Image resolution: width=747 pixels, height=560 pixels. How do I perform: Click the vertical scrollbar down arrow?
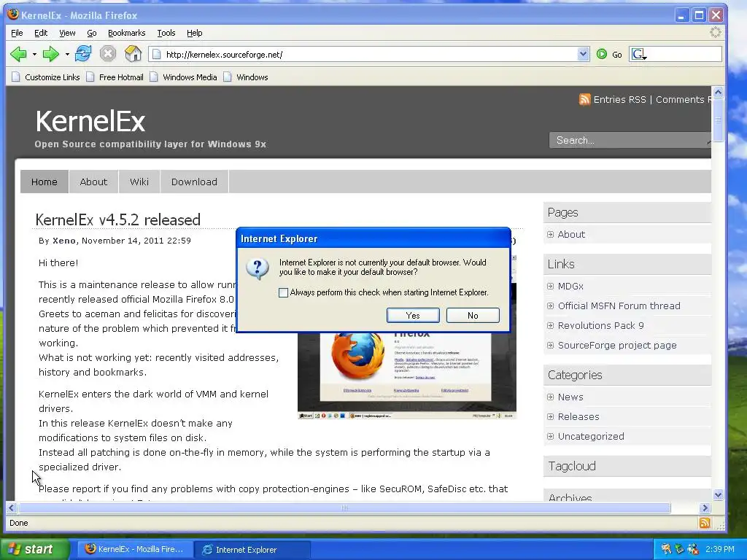tap(718, 495)
